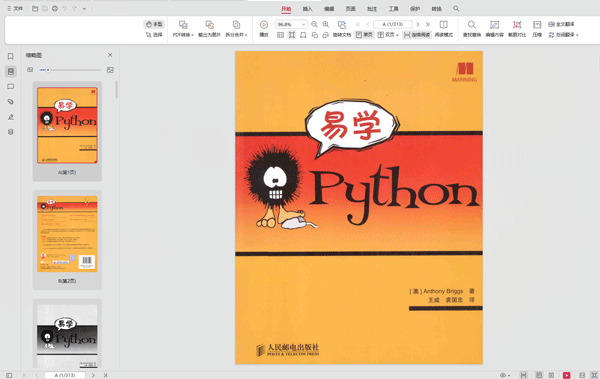Rotate page counterclockwise icon

tap(315, 35)
